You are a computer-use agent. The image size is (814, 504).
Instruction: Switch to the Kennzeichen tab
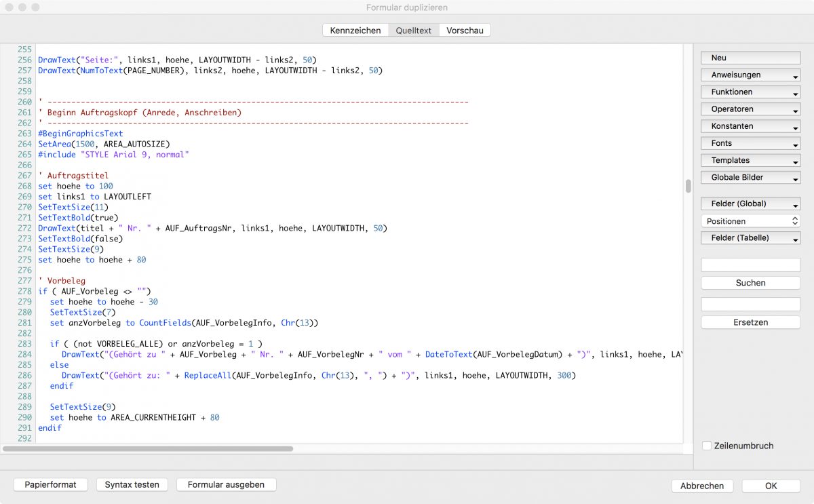coord(355,31)
